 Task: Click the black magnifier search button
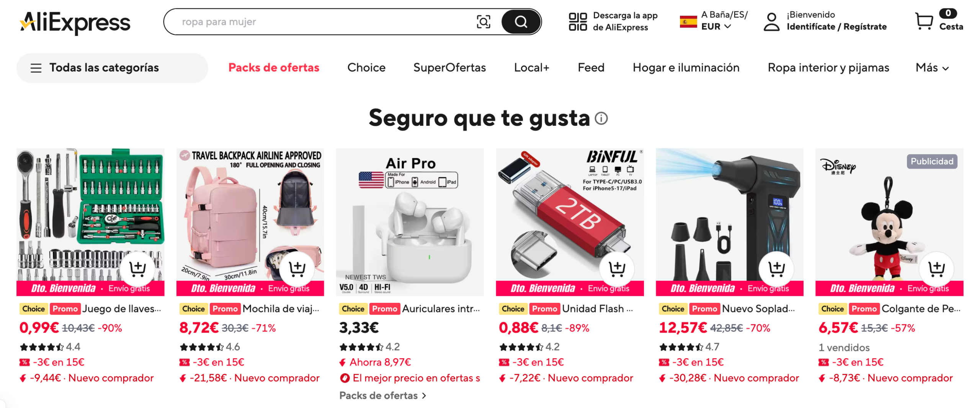point(521,22)
